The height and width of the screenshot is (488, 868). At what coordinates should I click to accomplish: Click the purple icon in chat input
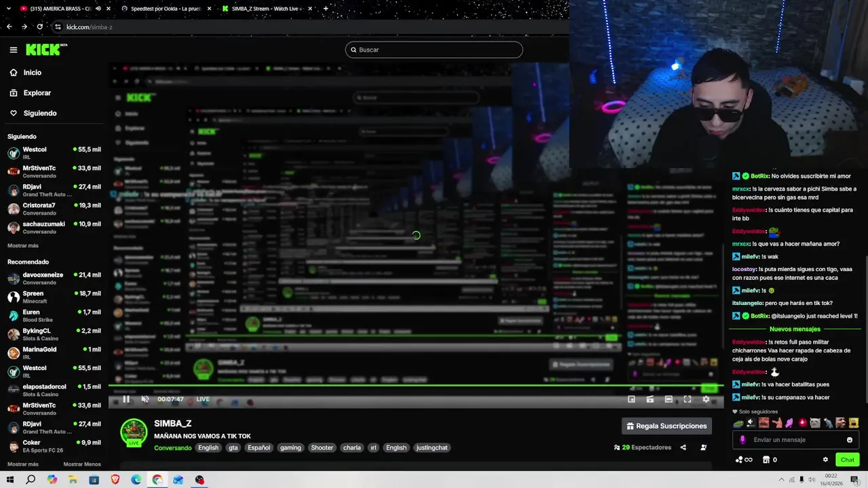click(x=742, y=440)
